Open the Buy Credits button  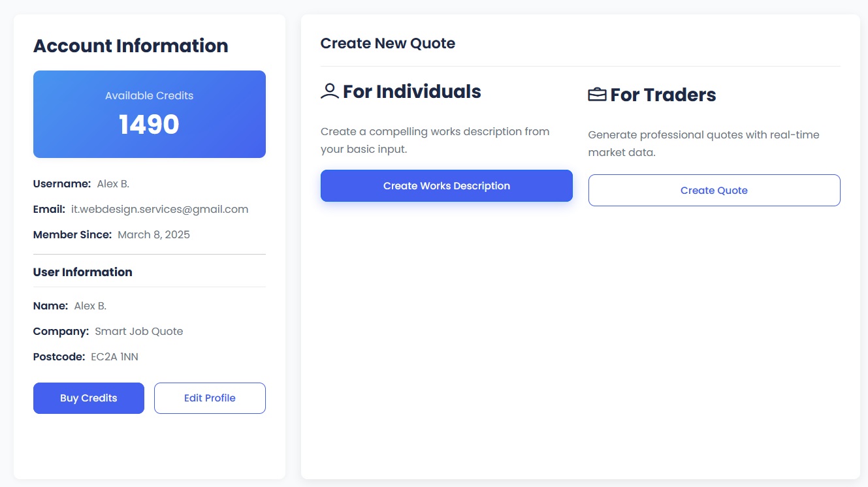pos(89,398)
